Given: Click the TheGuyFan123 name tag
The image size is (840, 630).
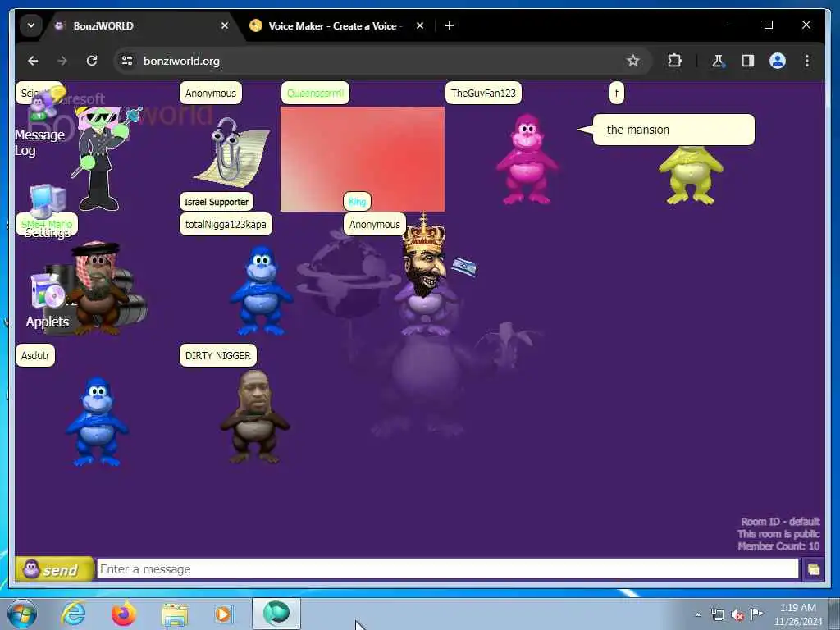Looking at the screenshot, I should pos(483,94).
